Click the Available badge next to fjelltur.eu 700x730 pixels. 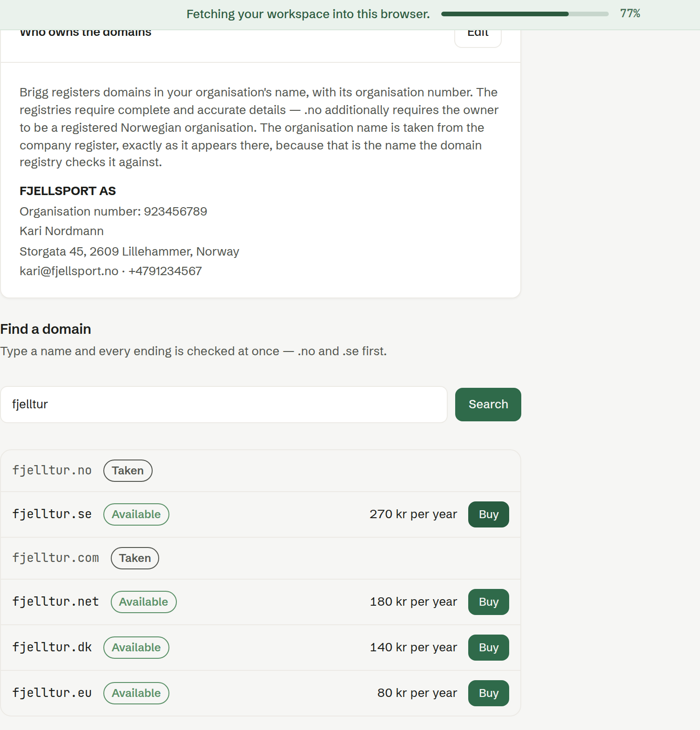(136, 693)
